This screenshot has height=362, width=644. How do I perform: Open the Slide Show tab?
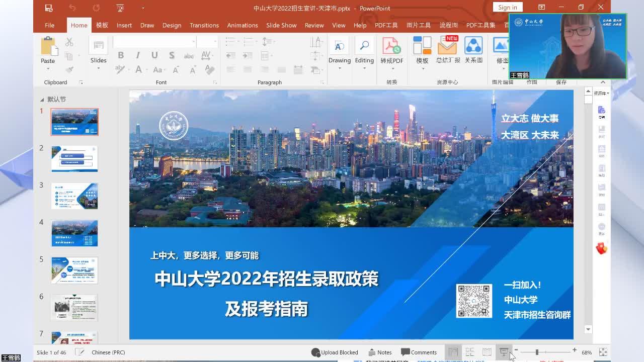click(x=281, y=25)
